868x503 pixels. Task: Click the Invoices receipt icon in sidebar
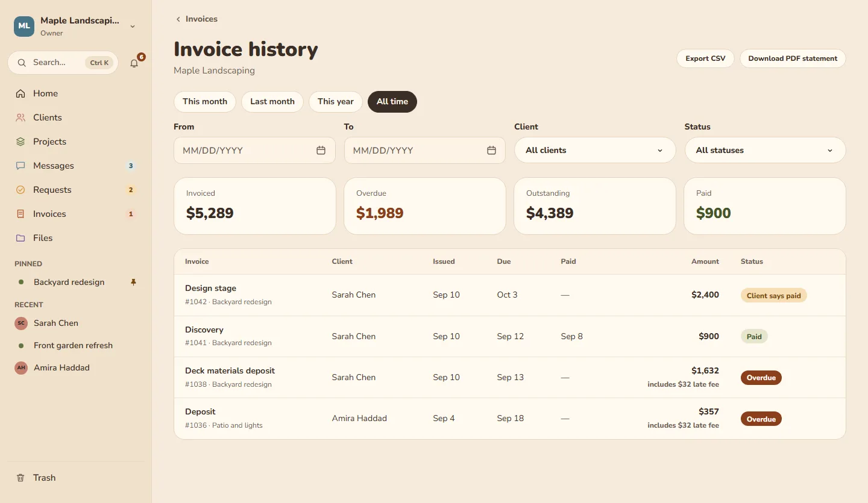click(x=20, y=214)
